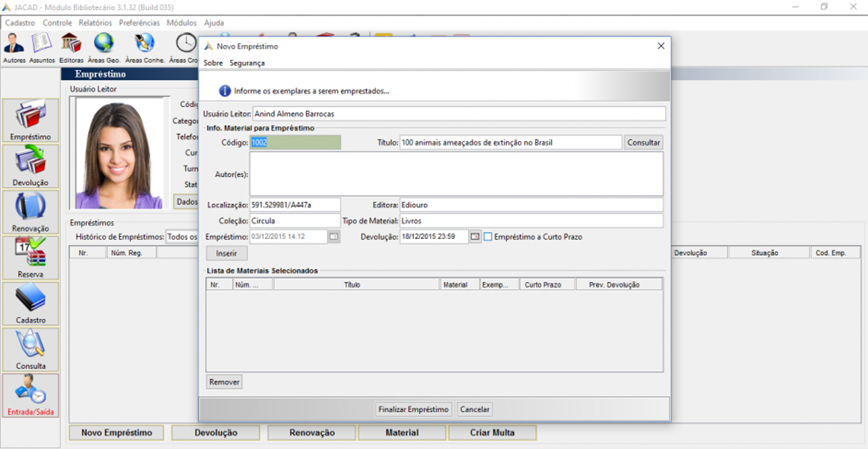Click the Tipo de Material field
868x449 pixels.
(x=531, y=221)
